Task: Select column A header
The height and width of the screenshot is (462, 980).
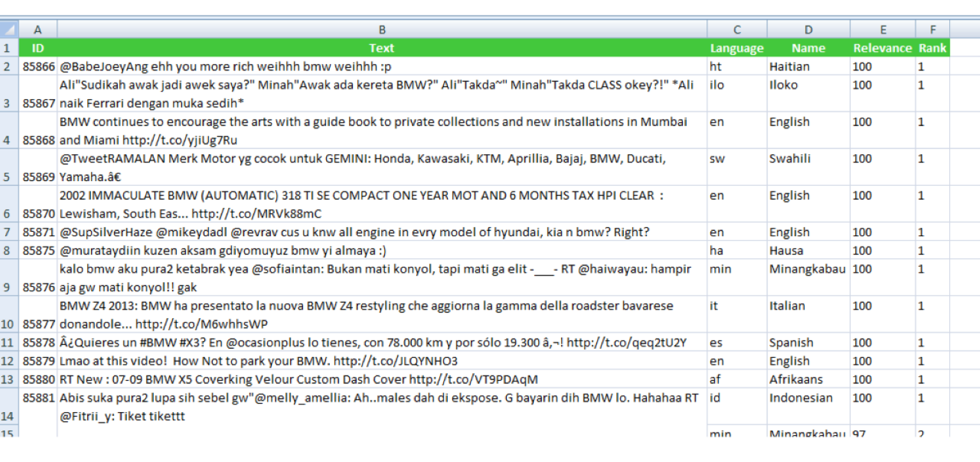Action: point(38,29)
